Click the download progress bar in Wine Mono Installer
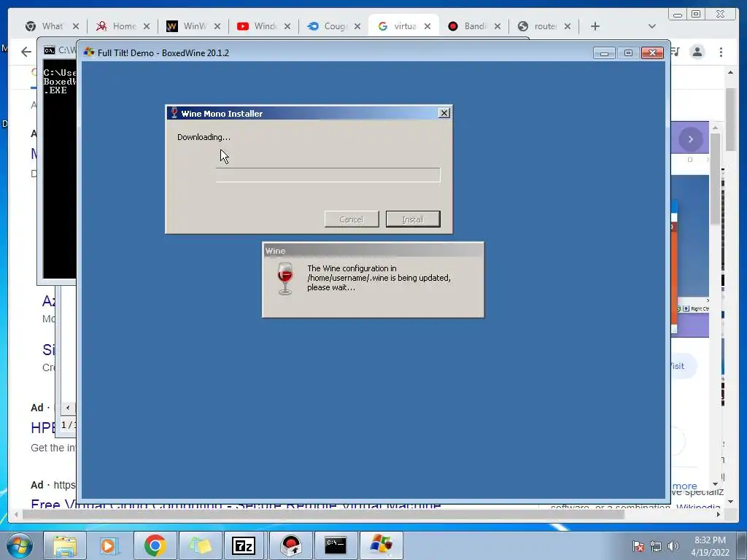Viewport: 747px width, 560px height. click(328, 175)
